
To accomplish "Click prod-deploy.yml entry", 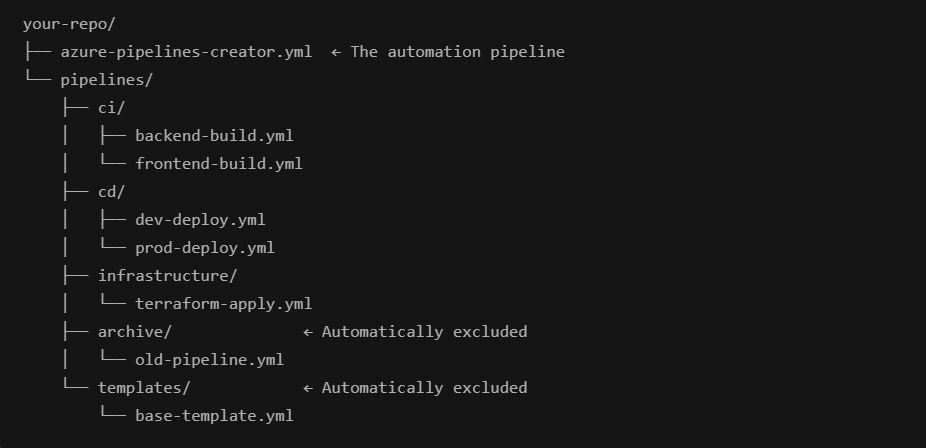I will 204,248.
